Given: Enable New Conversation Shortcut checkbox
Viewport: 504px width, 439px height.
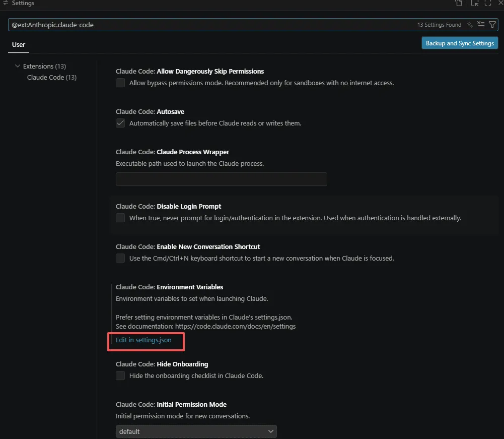Looking at the screenshot, I should [120, 258].
